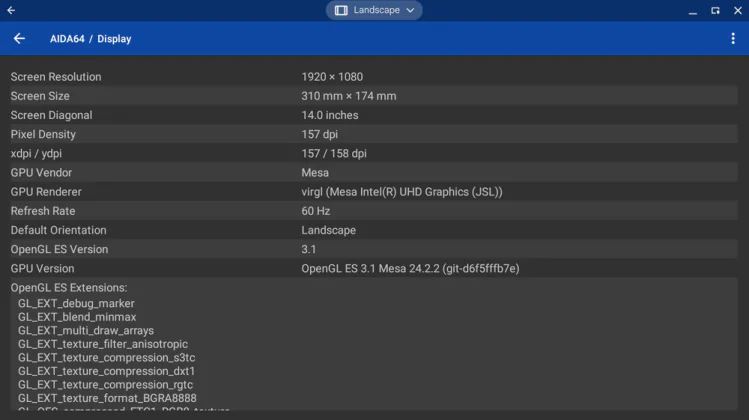Click the virgl Mesa Intel UHD Graphics value
The image size is (749, 420).
coord(402,192)
